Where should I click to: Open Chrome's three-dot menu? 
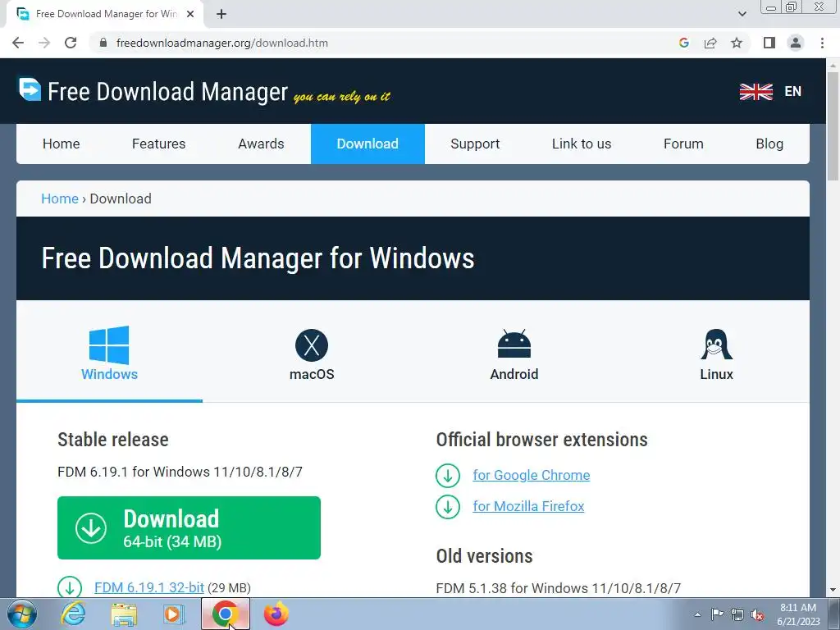pos(822,43)
